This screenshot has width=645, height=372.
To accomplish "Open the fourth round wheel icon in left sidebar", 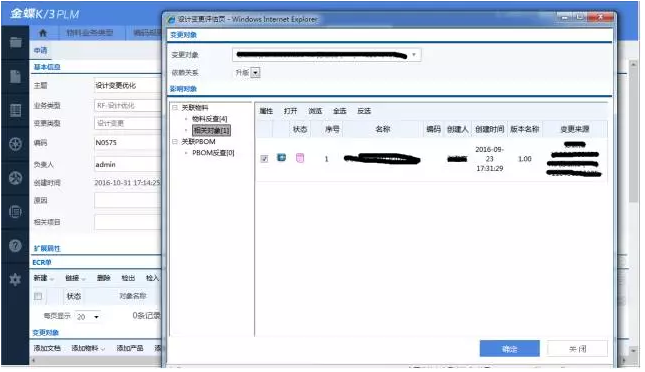I will [x=16, y=144].
